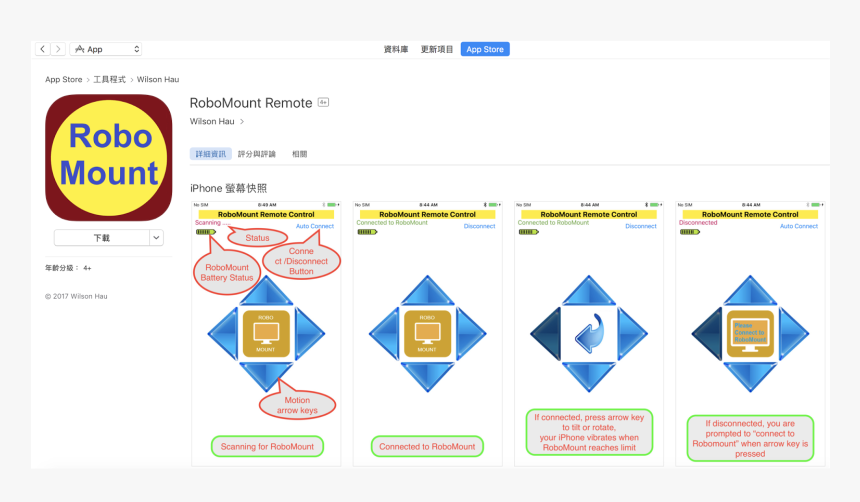Click the iPhone 螢幕快照 heading
This screenshot has height=502, width=860.
pos(228,188)
